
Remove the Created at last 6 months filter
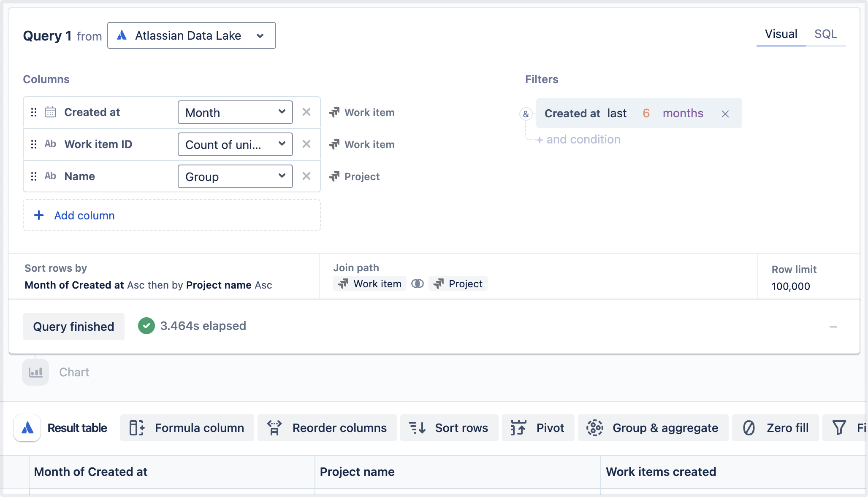725,114
